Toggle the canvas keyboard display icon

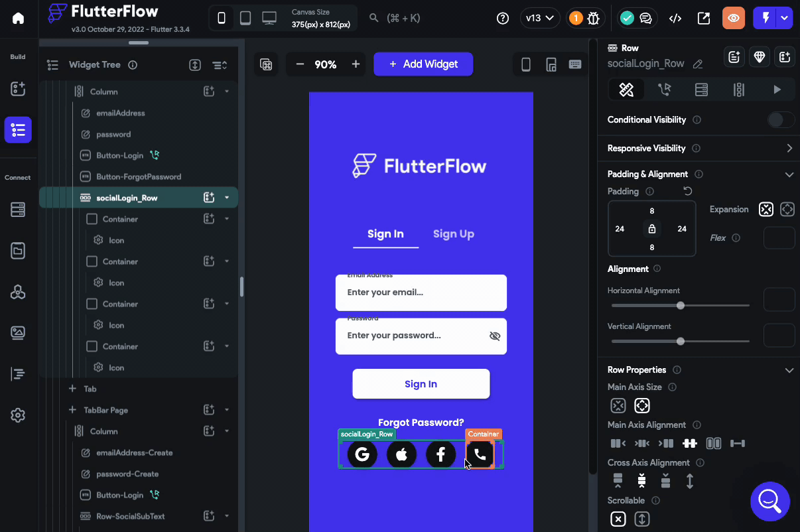tap(575, 64)
